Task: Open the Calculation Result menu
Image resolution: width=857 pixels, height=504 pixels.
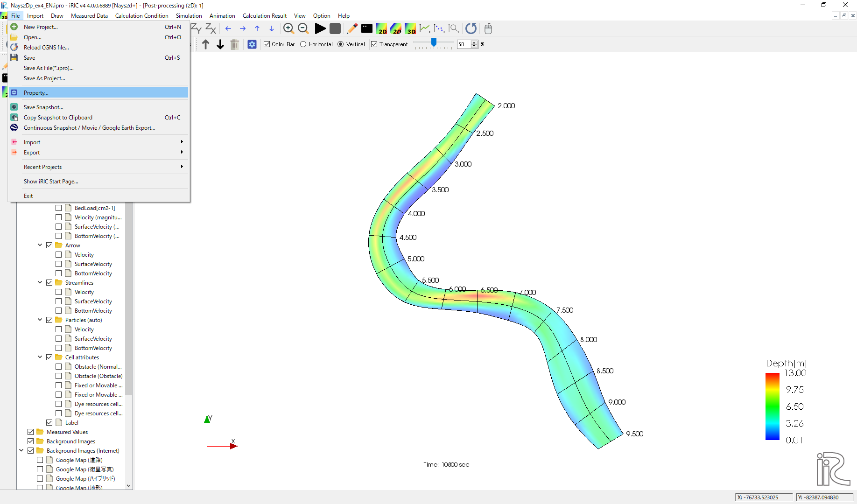Action: 265,16
